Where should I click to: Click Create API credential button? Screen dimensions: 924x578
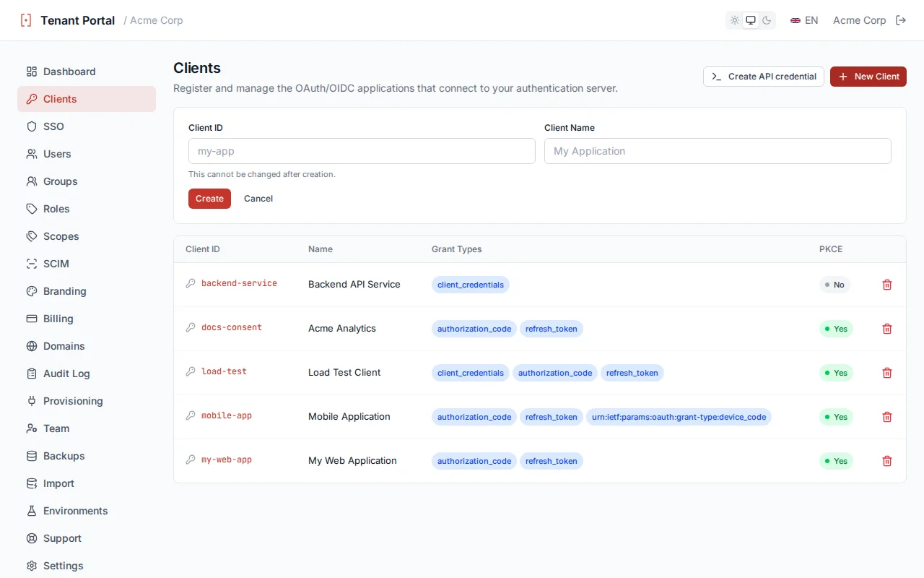764,77
